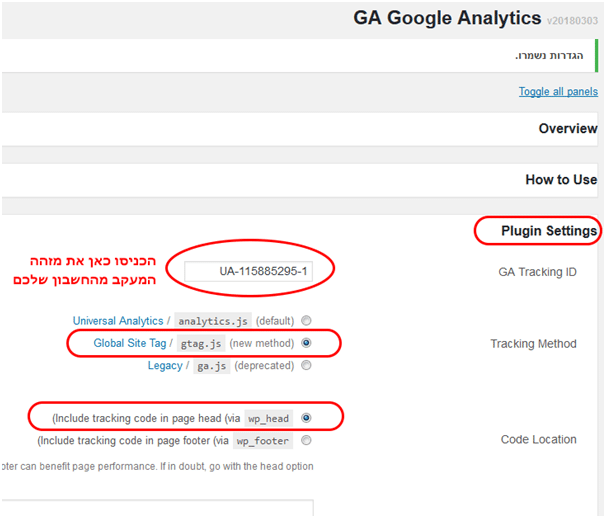Select Legacy ga.js deprecated radio button

point(306,365)
